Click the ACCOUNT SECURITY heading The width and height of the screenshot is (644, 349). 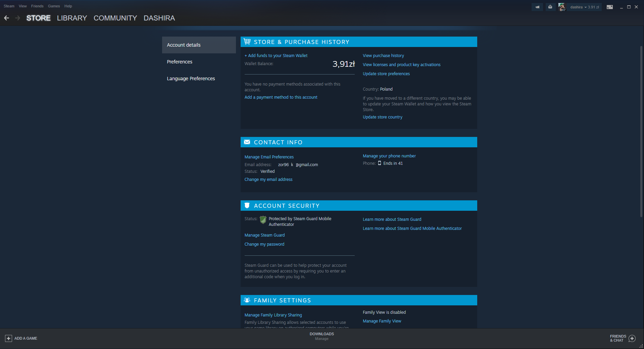(287, 206)
